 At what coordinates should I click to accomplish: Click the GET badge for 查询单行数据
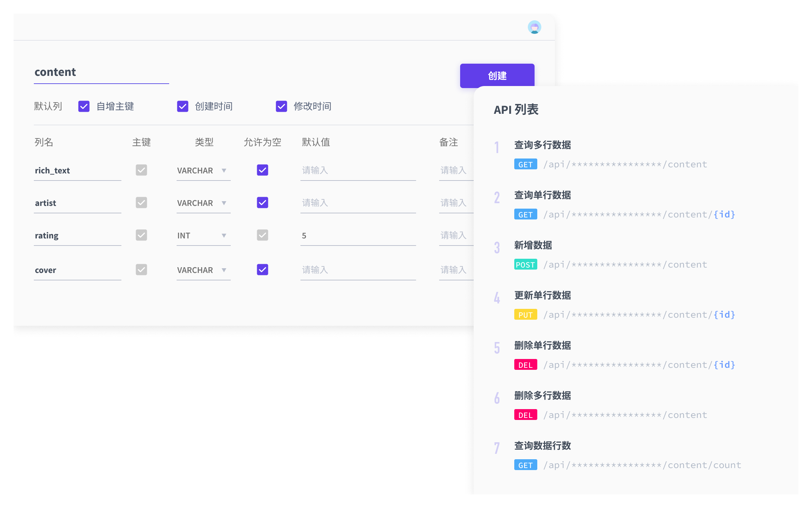[x=525, y=214]
